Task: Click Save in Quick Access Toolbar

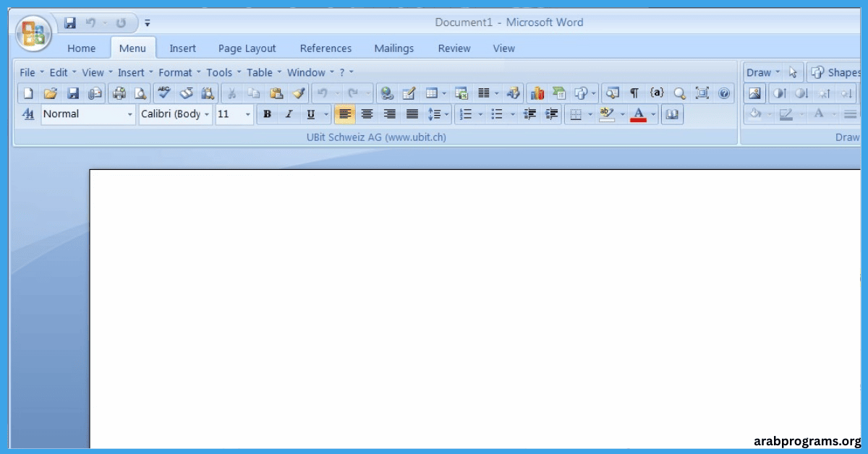Action: (x=70, y=23)
